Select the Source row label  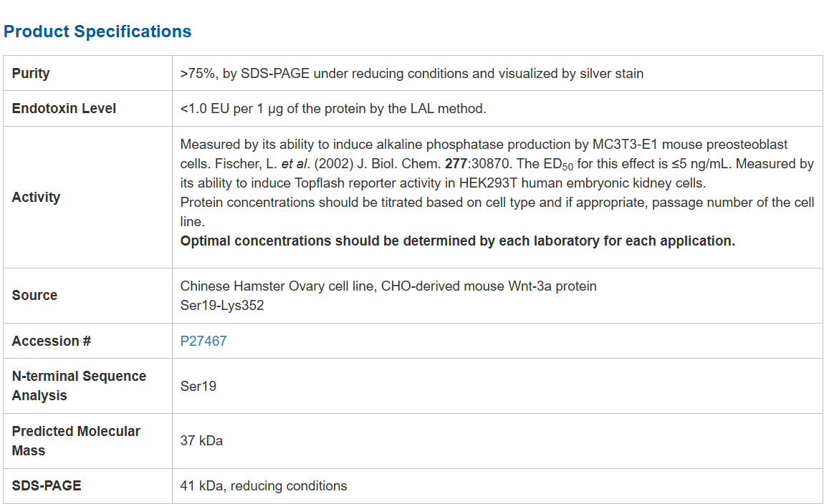pyautogui.click(x=34, y=295)
